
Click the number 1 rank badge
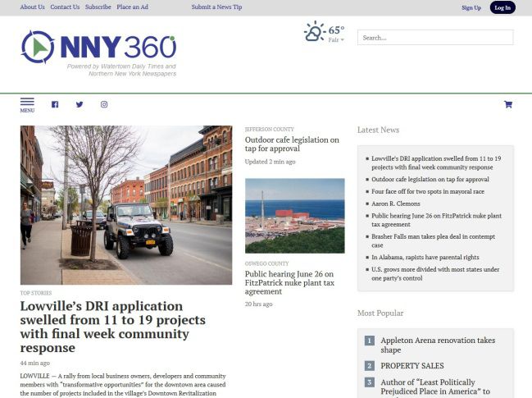(x=370, y=341)
